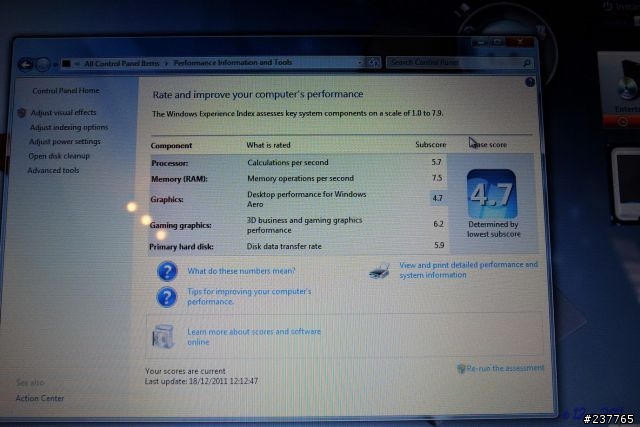Click the address bar refresh icon
This screenshot has width=640, height=427.
pyautogui.click(x=373, y=62)
